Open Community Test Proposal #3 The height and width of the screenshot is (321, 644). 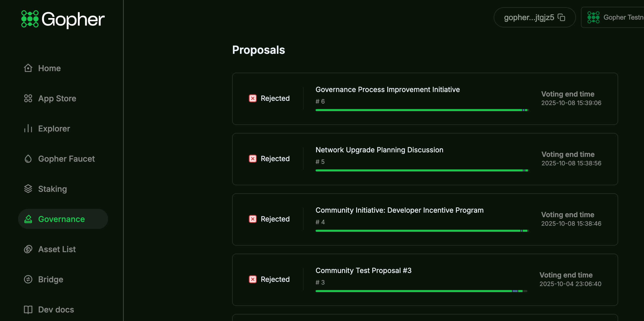[363, 270]
